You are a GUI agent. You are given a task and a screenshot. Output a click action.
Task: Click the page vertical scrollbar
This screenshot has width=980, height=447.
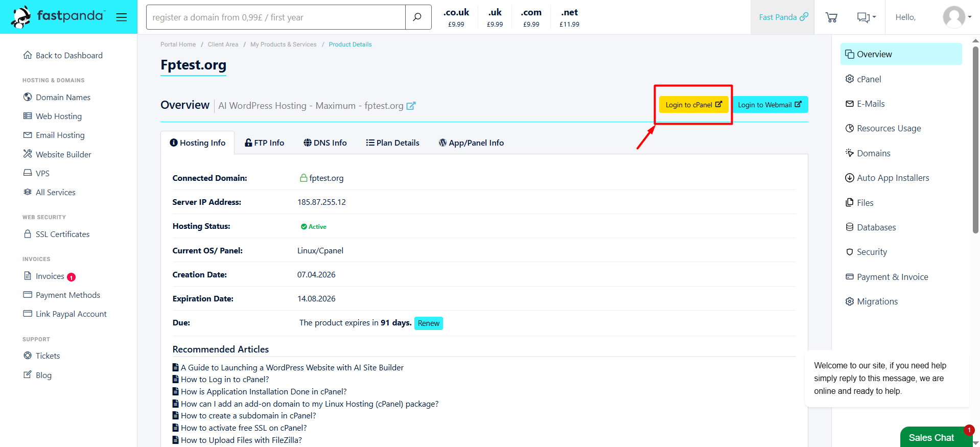point(975,139)
